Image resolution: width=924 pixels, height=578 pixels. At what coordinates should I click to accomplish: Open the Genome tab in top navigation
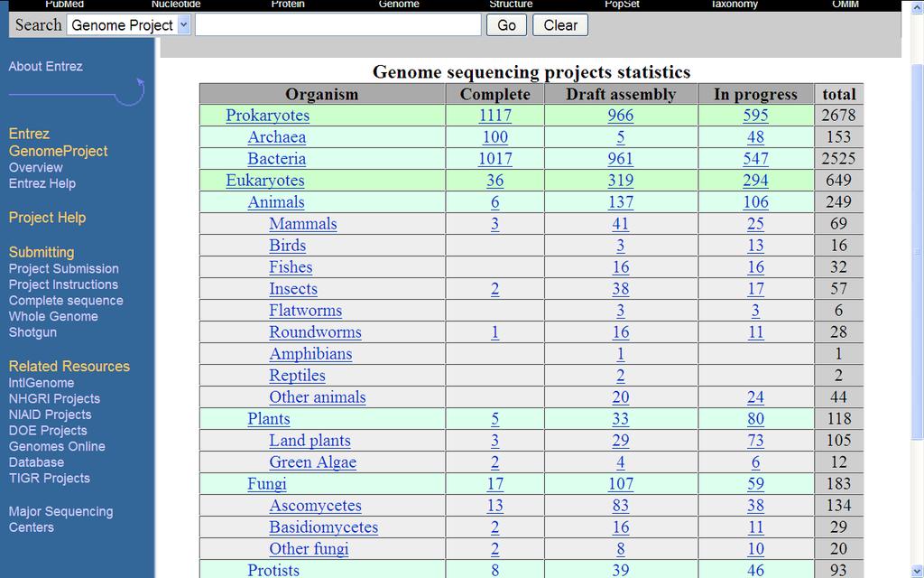[x=399, y=5]
